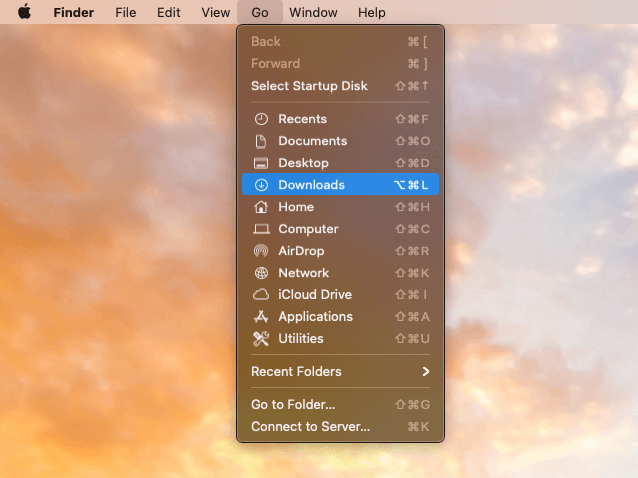Click the Network globe icon
This screenshot has height=478, width=638.
click(x=261, y=273)
